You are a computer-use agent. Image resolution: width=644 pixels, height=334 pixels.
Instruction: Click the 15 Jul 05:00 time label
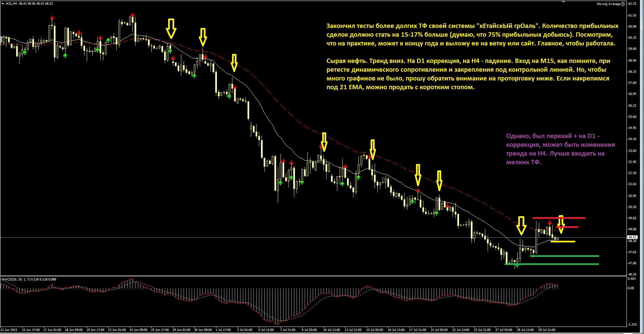pyautogui.click(x=374, y=330)
